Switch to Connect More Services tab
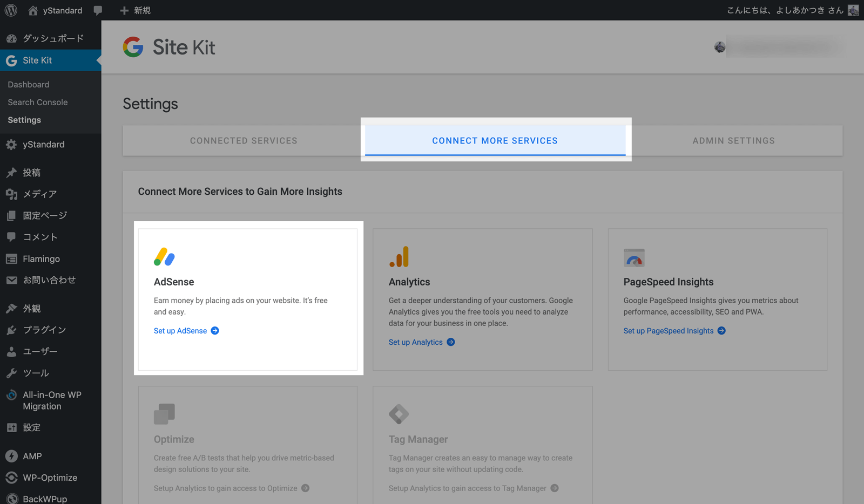 pos(495,141)
